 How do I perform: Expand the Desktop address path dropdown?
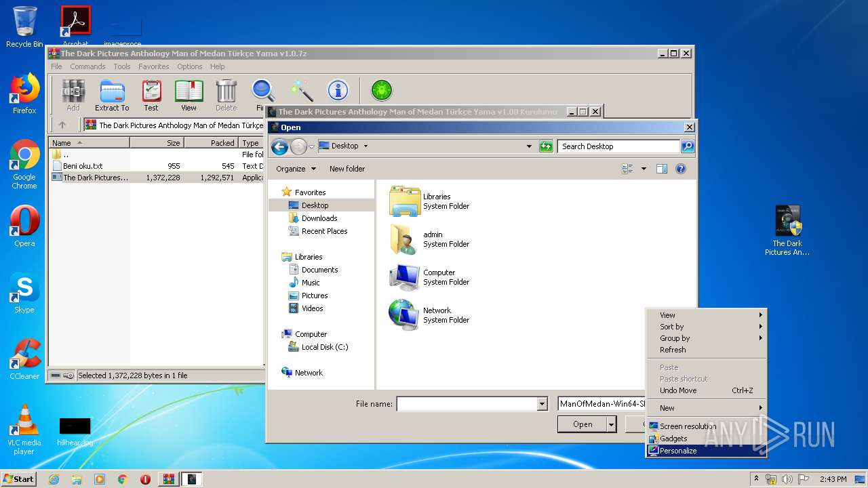(x=366, y=146)
